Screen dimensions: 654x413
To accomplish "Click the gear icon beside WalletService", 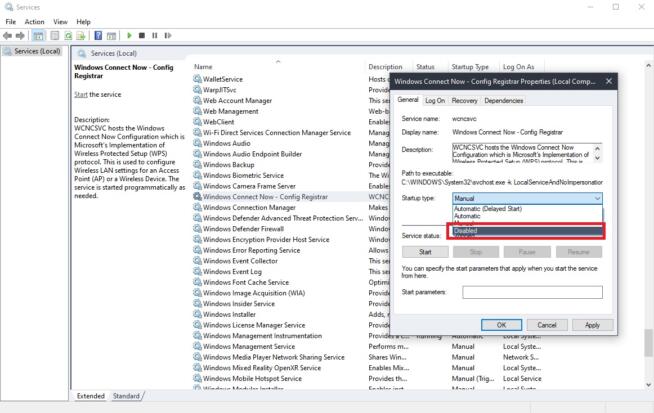I will pyautogui.click(x=197, y=78).
